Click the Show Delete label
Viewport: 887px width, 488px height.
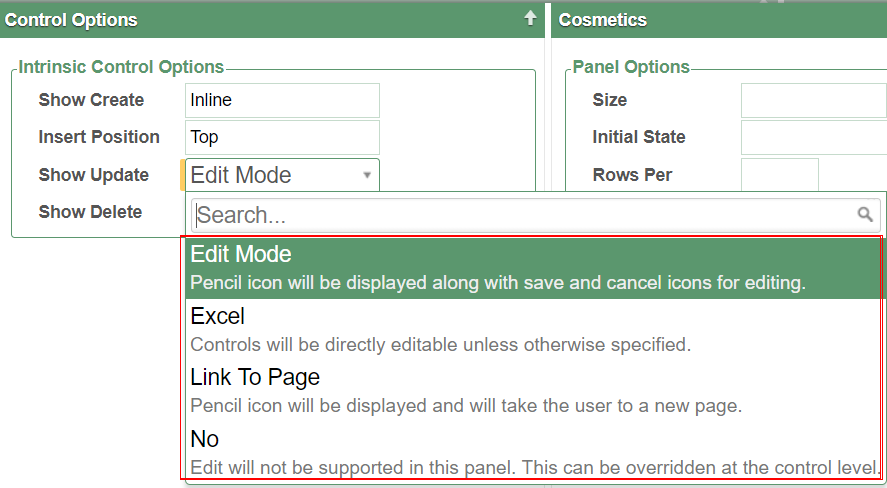tap(90, 212)
